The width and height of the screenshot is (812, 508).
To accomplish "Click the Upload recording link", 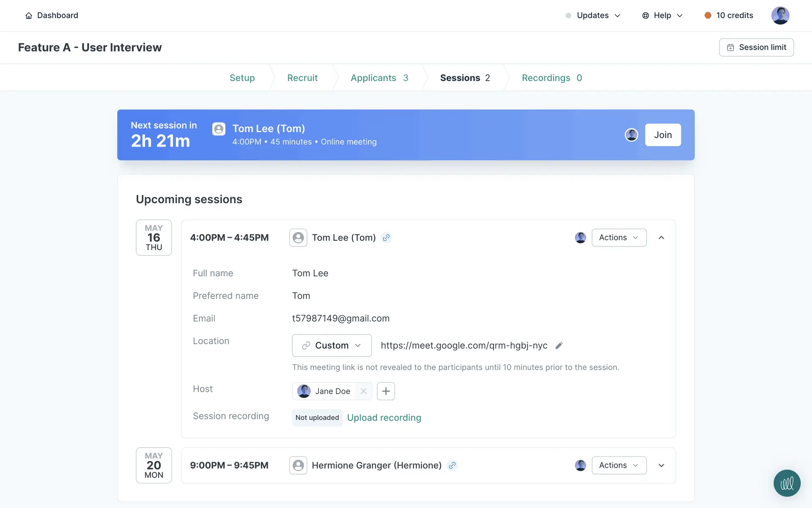I will pos(384,418).
